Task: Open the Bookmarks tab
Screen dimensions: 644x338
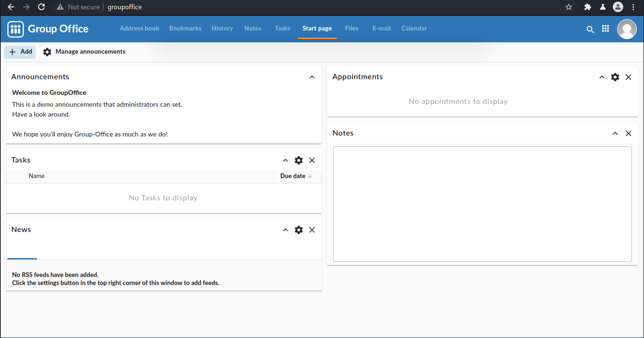Action: pyautogui.click(x=185, y=28)
